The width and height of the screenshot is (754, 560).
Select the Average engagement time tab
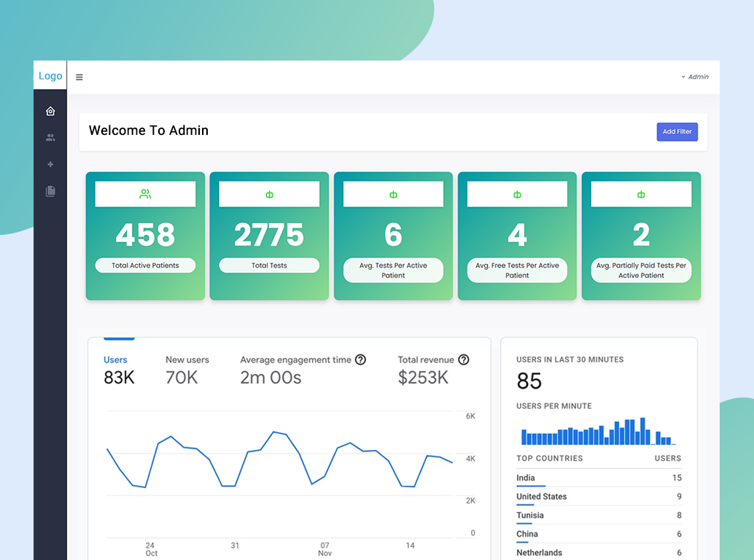303,371
